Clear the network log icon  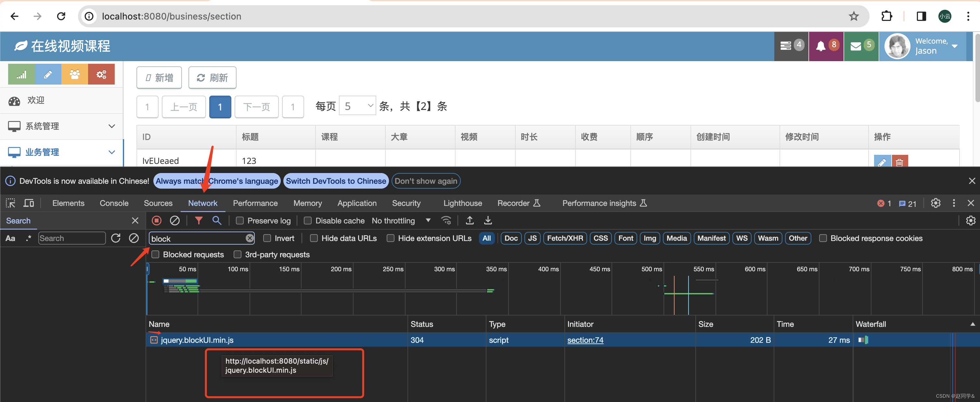click(x=174, y=221)
